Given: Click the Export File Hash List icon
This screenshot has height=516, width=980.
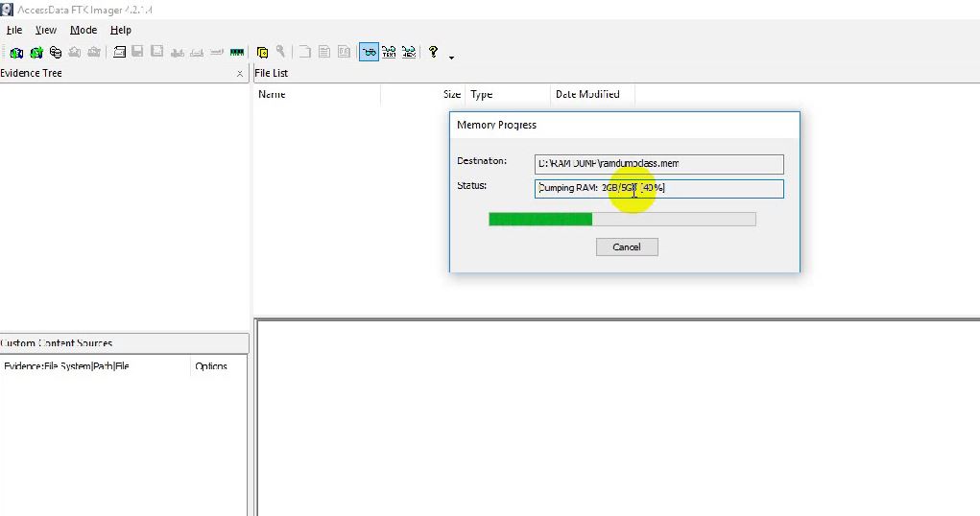Looking at the screenshot, I should pos(324,52).
